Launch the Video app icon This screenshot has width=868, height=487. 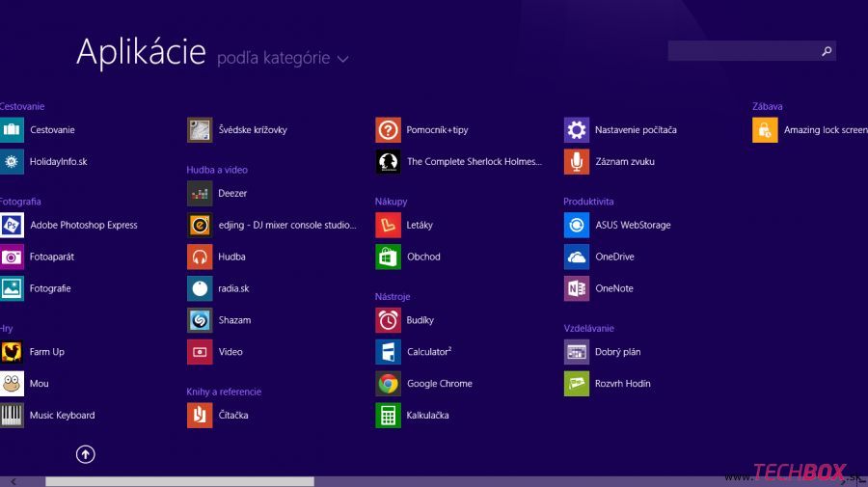200,352
